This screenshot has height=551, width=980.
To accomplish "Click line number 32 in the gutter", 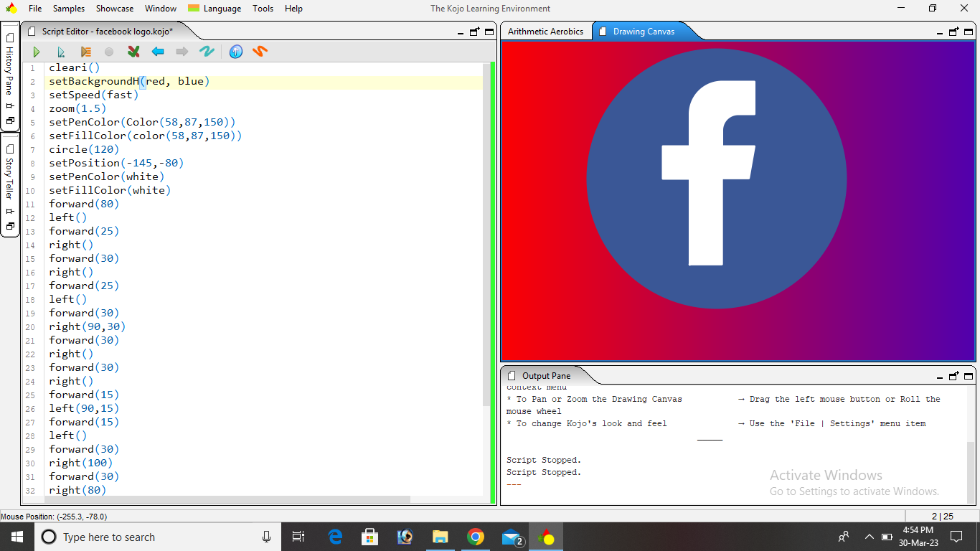I will click(x=30, y=491).
